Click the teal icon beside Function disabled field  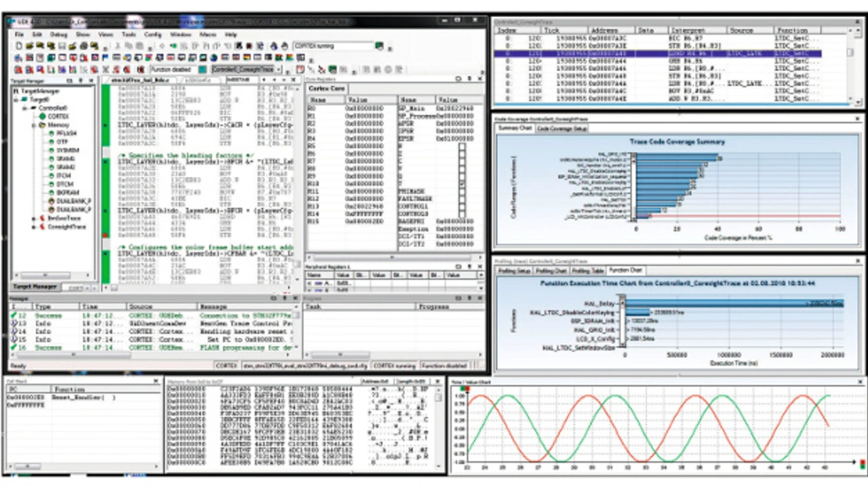[x=203, y=70]
